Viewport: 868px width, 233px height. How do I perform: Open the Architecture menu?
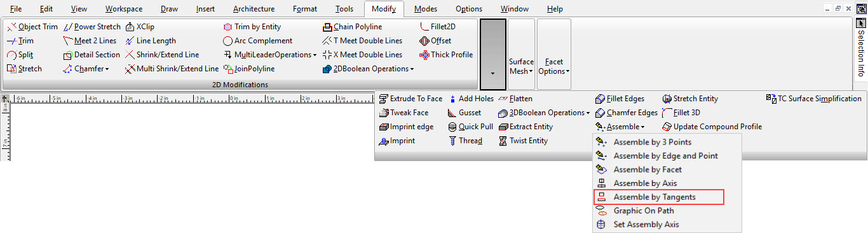pos(254,9)
